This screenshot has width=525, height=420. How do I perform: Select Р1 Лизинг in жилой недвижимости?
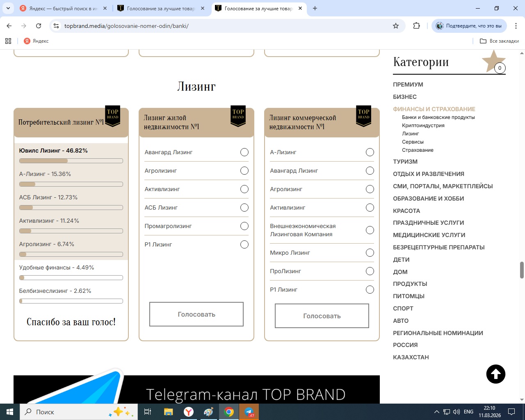pyautogui.click(x=244, y=244)
